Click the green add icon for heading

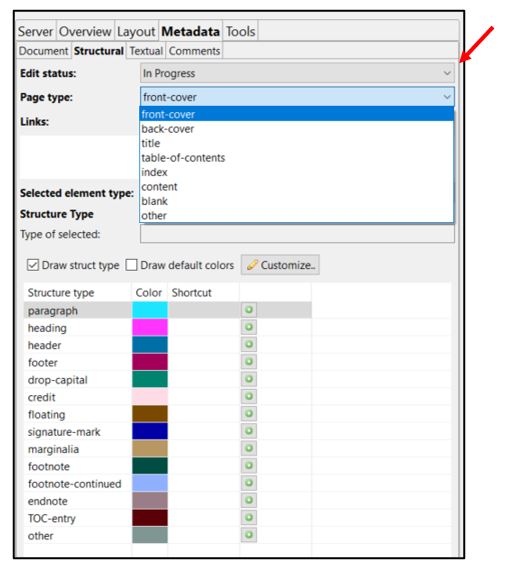tap(249, 327)
